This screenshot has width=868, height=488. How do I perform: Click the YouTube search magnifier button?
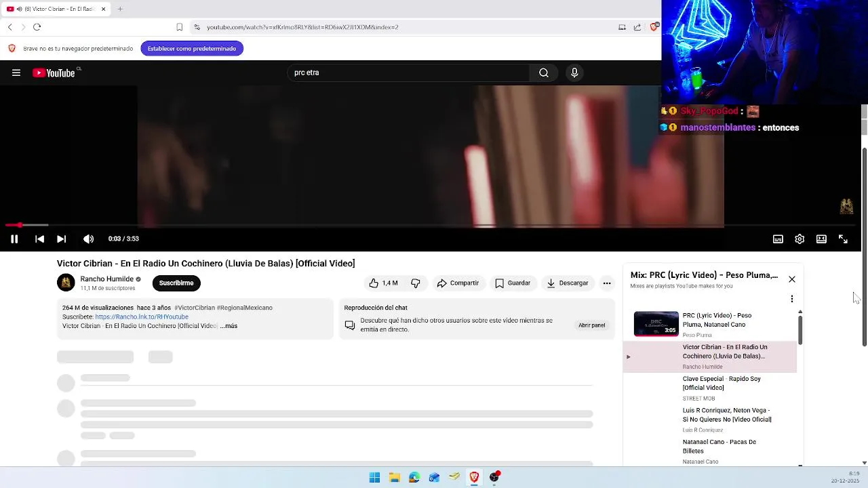(544, 73)
